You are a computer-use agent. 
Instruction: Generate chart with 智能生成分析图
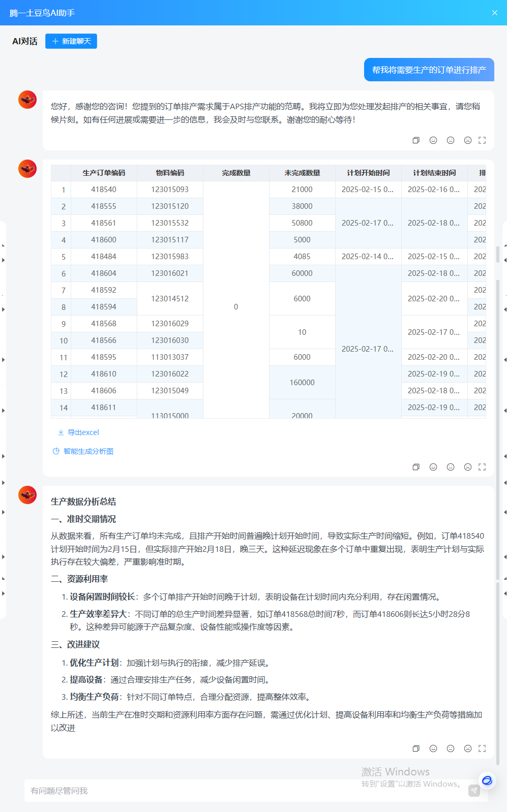[83, 451]
